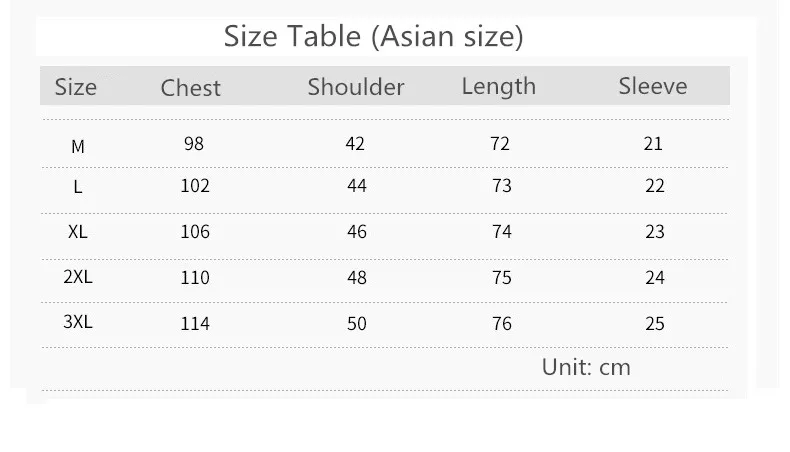790x452 pixels.
Task: Select the L size row label
Action: (x=78, y=187)
